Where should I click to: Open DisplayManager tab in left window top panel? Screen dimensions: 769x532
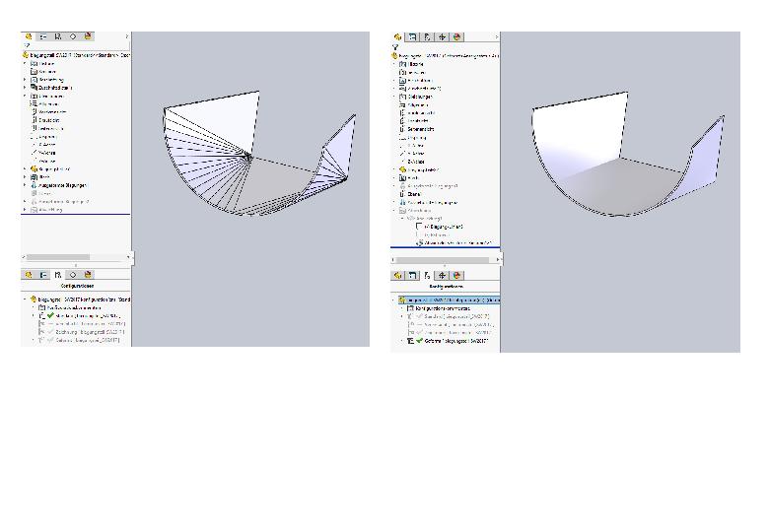click(x=88, y=36)
